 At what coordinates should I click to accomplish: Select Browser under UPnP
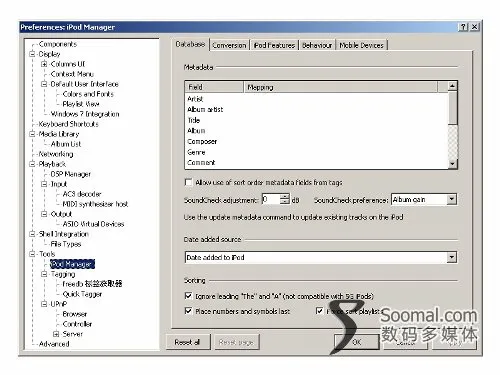[x=75, y=314]
